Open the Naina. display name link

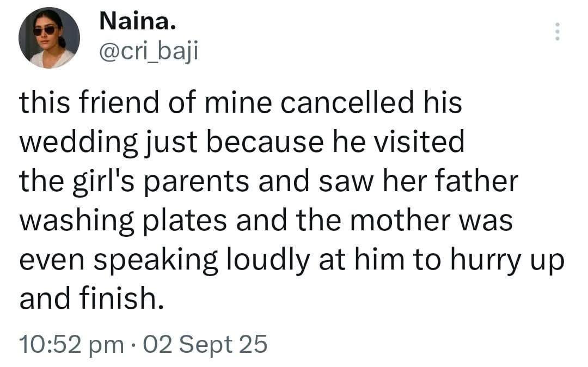pyautogui.click(x=138, y=22)
